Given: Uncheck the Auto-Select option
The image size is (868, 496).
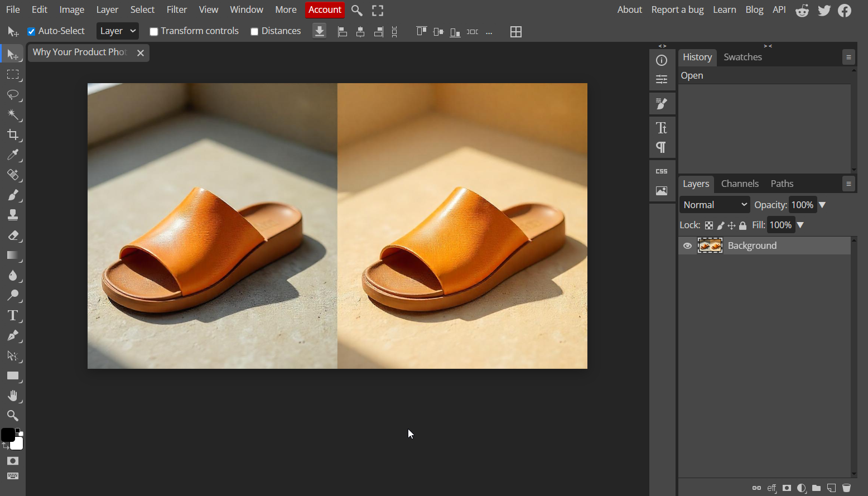Looking at the screenshot, I should [32, 31].
